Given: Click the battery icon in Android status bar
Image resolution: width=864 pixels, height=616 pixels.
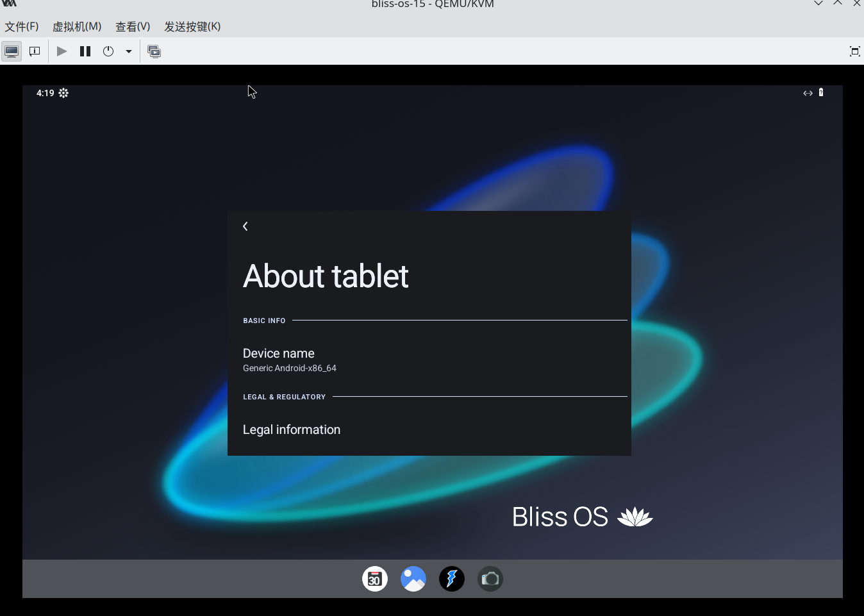Looking at the screenshot, I should [821, 93].
